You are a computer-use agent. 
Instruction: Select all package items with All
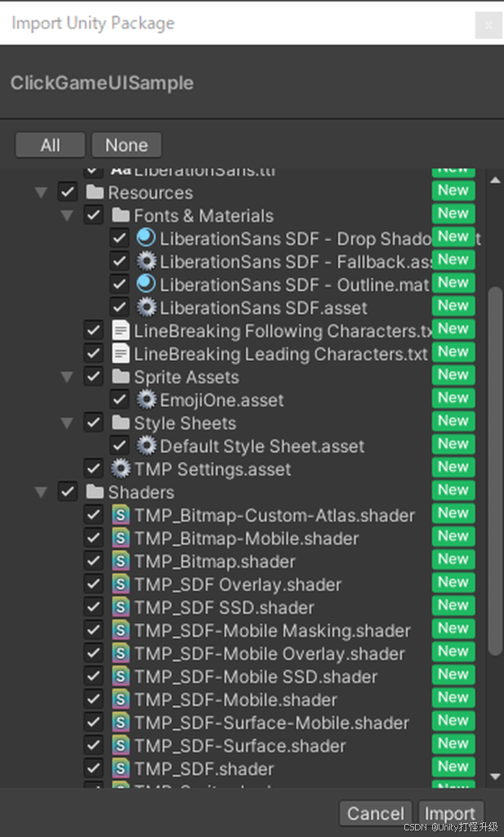pyautogui.click(x=50, y=145)
